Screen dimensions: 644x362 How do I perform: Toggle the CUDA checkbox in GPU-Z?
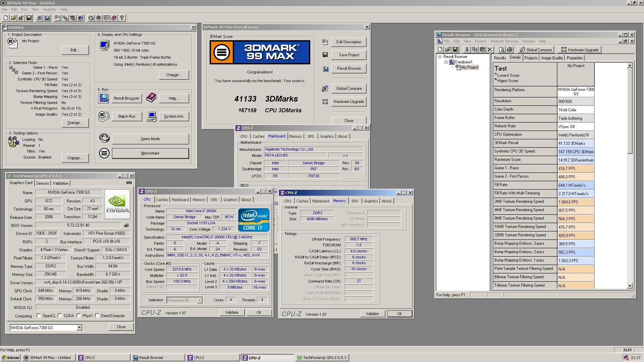pos(60,315)
